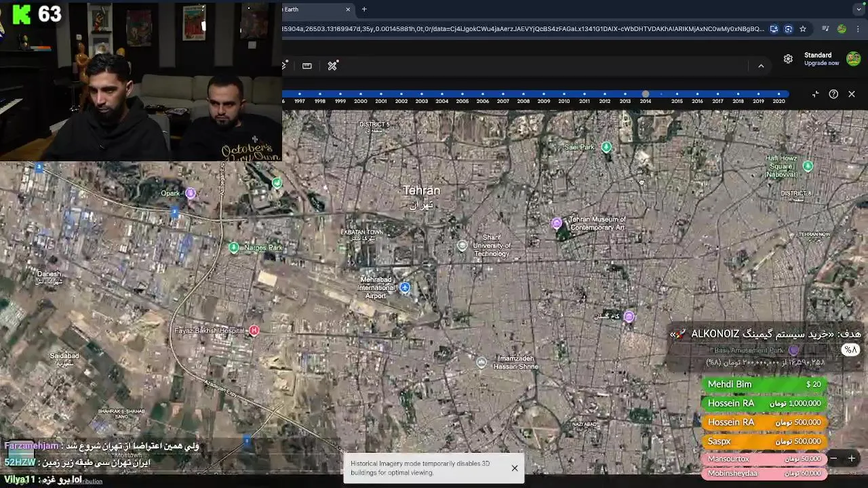Click the Saspx donation row
This screenshot has width=868, height=488.
pos(764,441)
